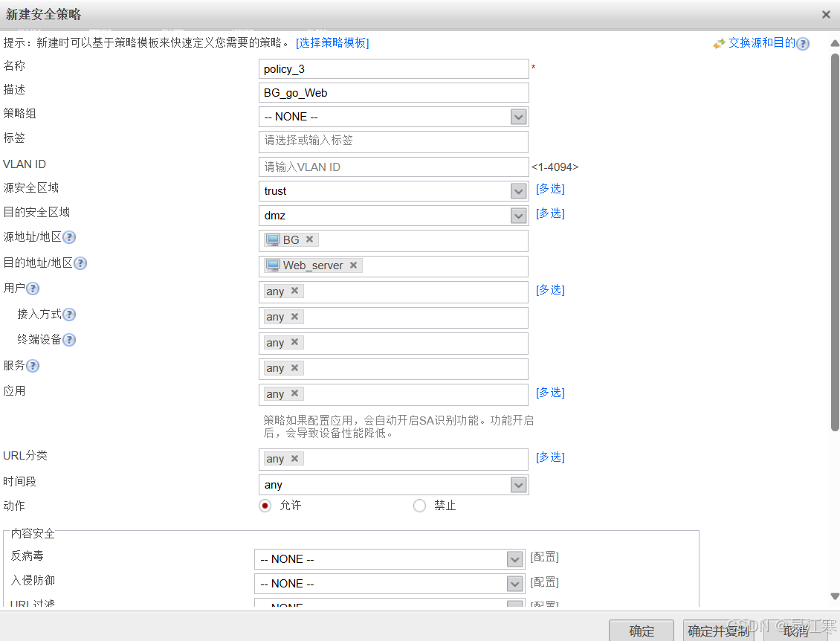Remove the any tag in 用户 field
The width and height of the screenshot is (840, 641).
click(x=294, y=291)
